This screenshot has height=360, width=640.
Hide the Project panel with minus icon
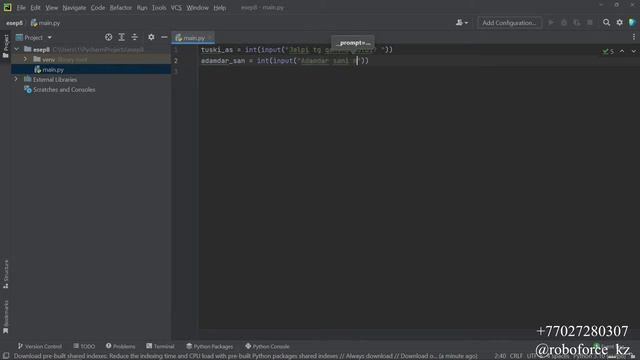point(164,37)
